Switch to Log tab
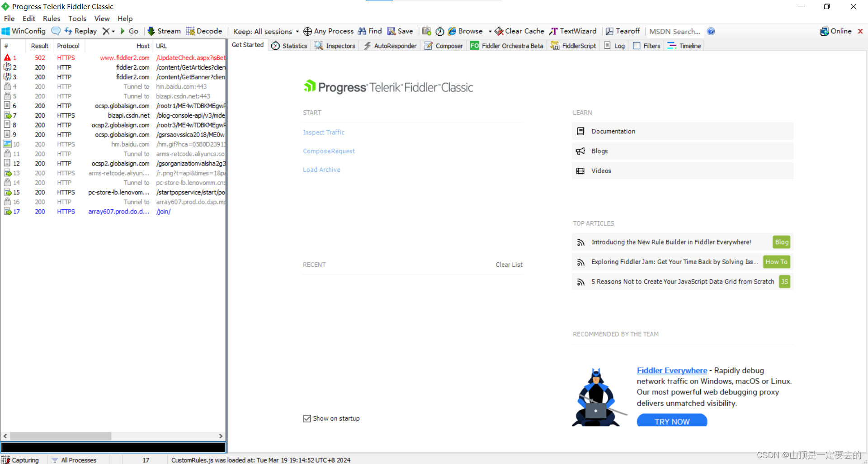This screenshot has width=868, height=464. coord(615,46)
